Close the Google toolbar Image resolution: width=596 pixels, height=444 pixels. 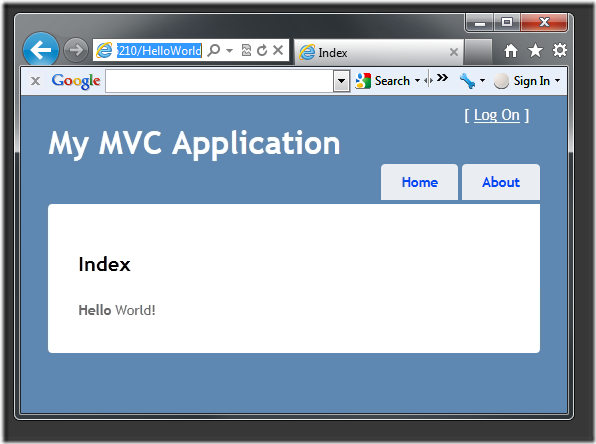(x=35, y=81)
